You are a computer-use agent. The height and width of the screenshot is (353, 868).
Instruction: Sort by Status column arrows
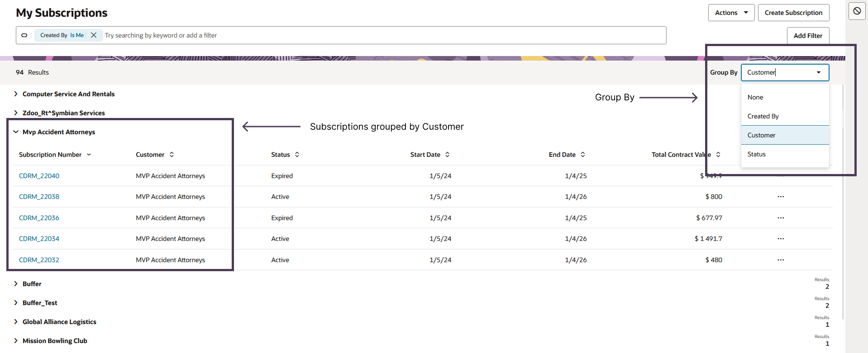click(x=297, y=155)
